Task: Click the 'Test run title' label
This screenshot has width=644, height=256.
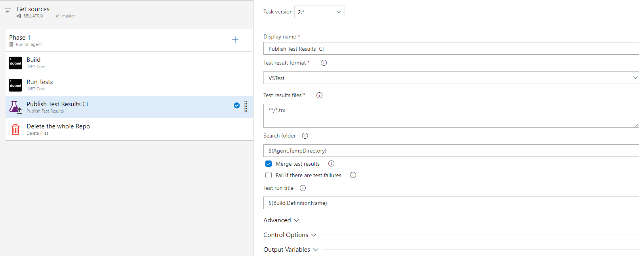Action: (x=278, y=188)
